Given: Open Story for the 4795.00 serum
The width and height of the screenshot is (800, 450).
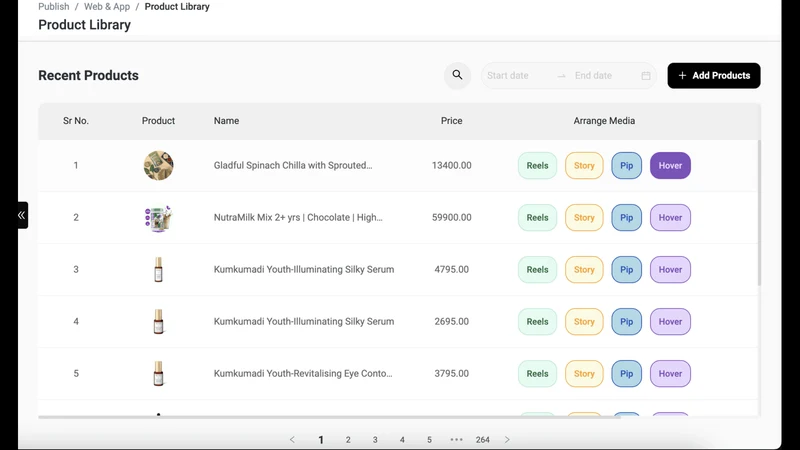Looking at the screenshot, I should 584,269.
